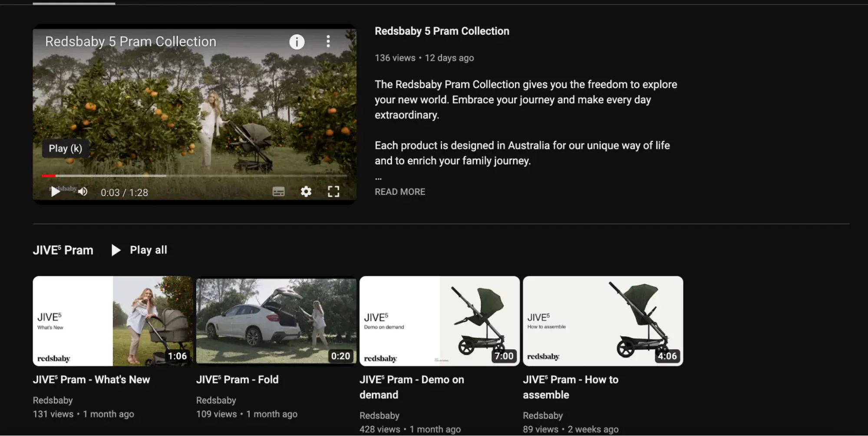Expand the description with READ MORE
Image resolution: width=868 pixels, height=436 pixels.
400,192
